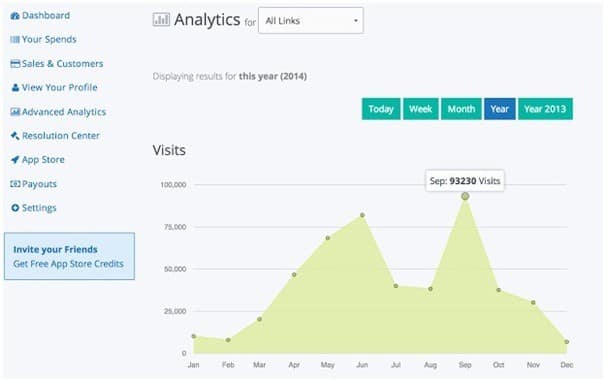Image resolution: width=607 pixels, height=381 pixels.
Task: Click the Jun data point on chart
Action: coord(362,215)
